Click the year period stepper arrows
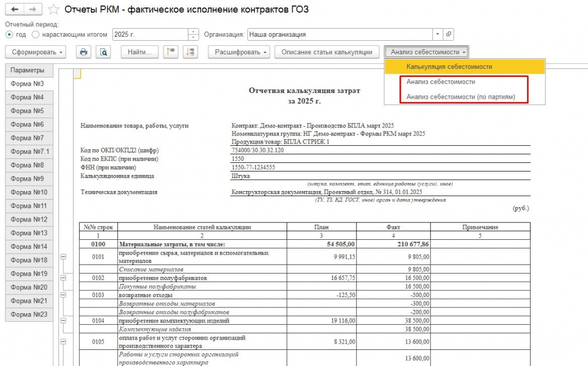 pos(193,34)
